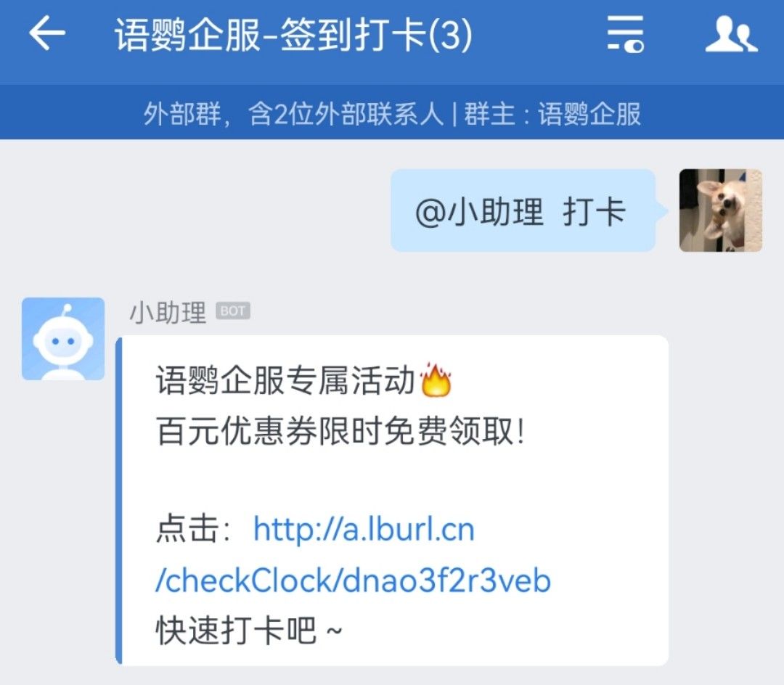This screenshot has width=784, height=685.
Task: Tap the 群主：语鹦企服 label
Action: coord(552,113)
